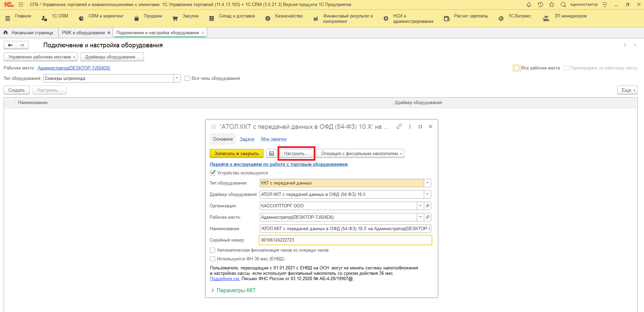Switch to 'РМК и оборудование' tab
The height and width of the screenshot is (312, 644).
coord(83,33)
